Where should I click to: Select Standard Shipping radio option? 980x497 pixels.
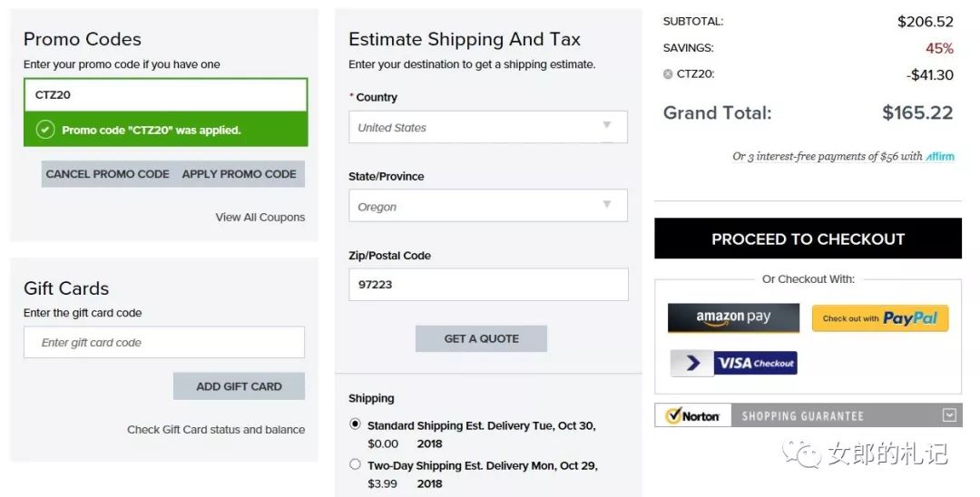click(x=355, y=424)
